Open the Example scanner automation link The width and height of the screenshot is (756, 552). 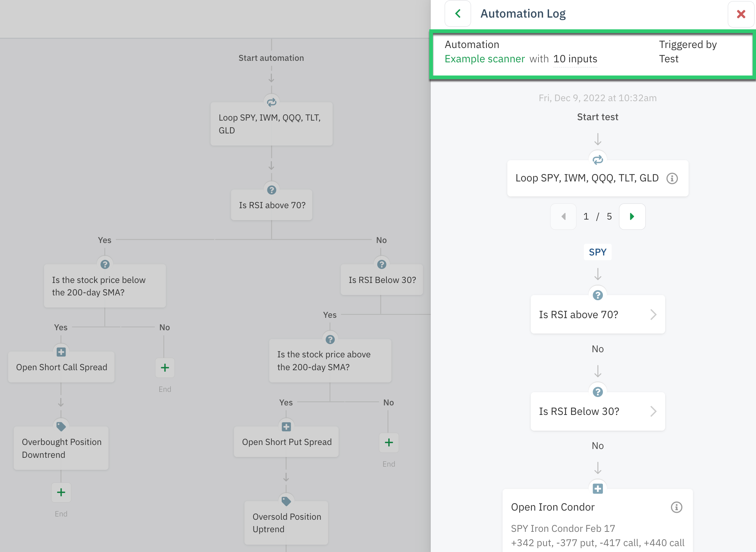[484, 59]
